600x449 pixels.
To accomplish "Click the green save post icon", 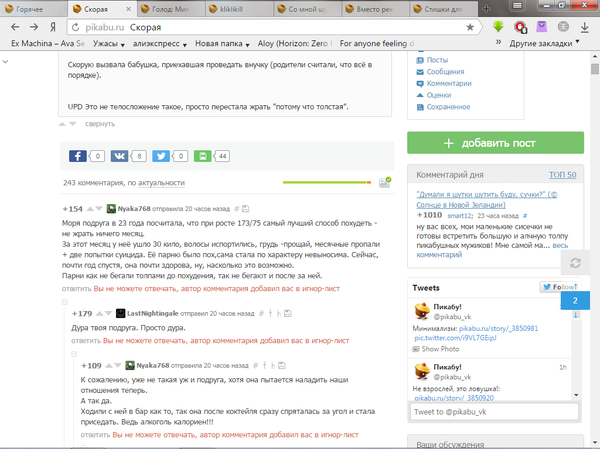I will point(202,156).
